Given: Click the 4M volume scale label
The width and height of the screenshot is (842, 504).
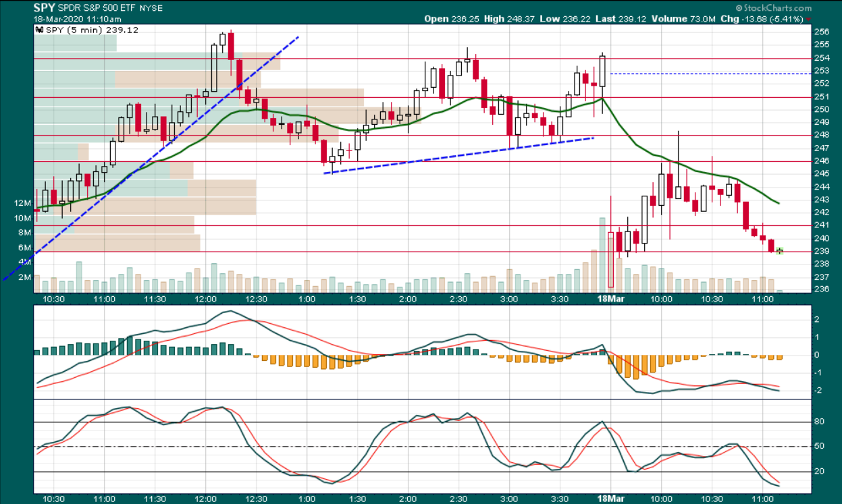Looking at the screenshot, I should [x=26, y=262].
